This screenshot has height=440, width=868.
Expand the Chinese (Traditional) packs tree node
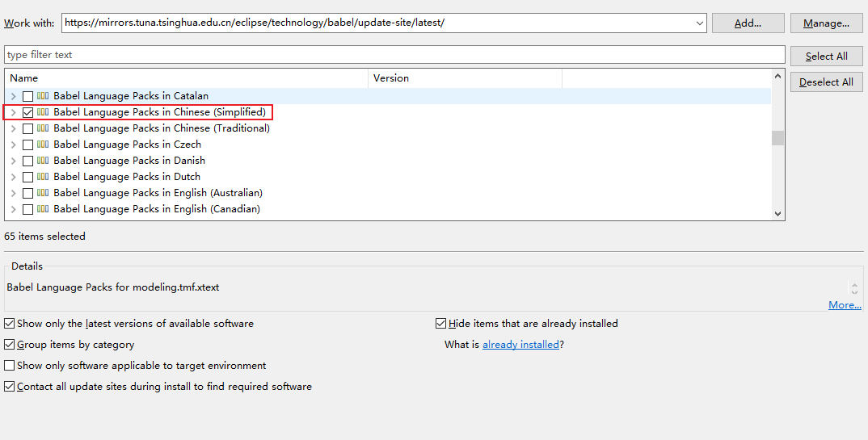[13, 128]
